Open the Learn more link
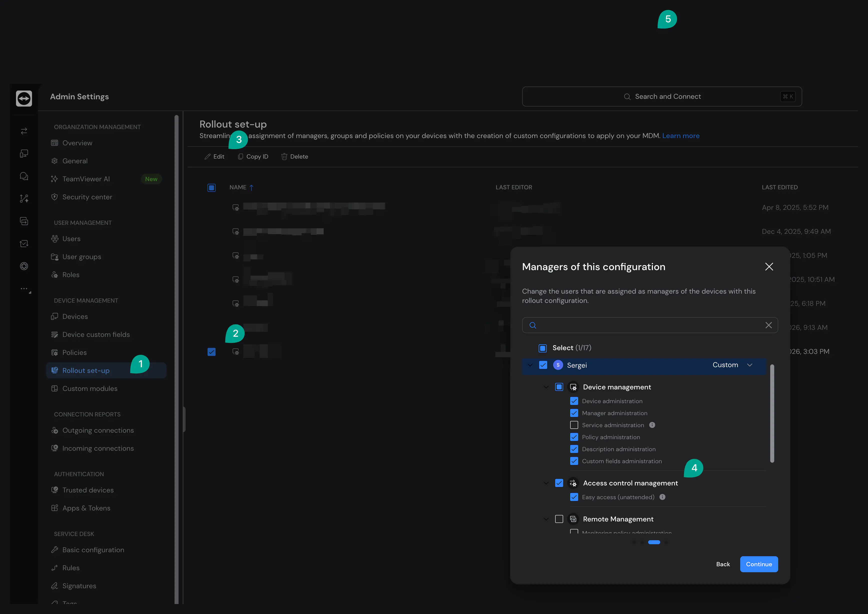This screenshot has width=868, height=614. pyautogui.click(x=680, y=136)
